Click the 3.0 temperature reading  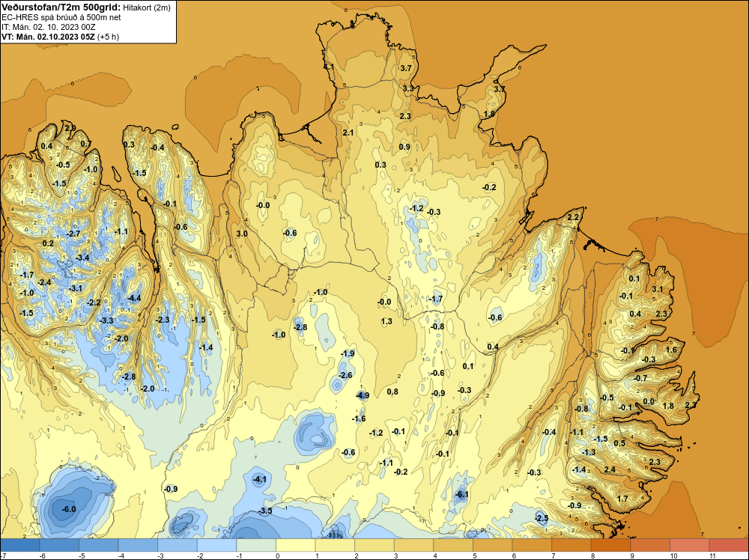coord(242,234)
